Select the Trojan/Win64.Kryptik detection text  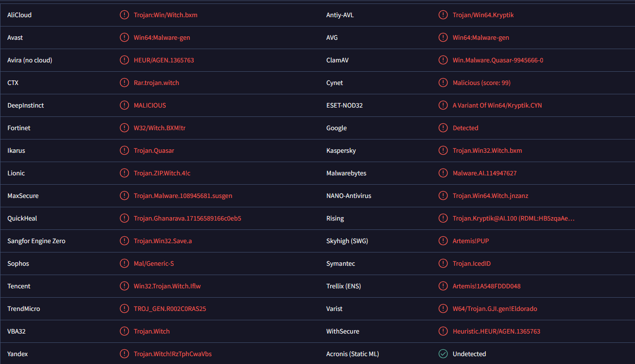coord(484,15)
